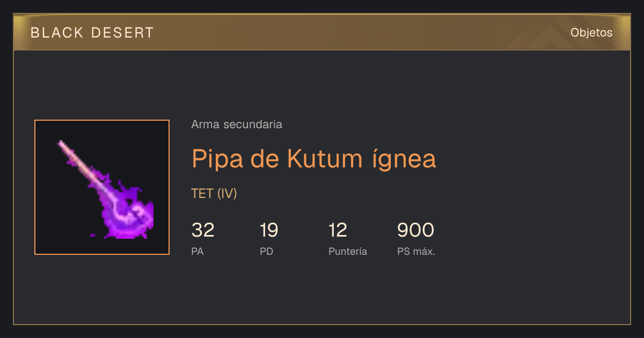The height and width of the screenshot is (338, 644).
Task: Click the Arma secundaria category label
Action: coord(237,124)
